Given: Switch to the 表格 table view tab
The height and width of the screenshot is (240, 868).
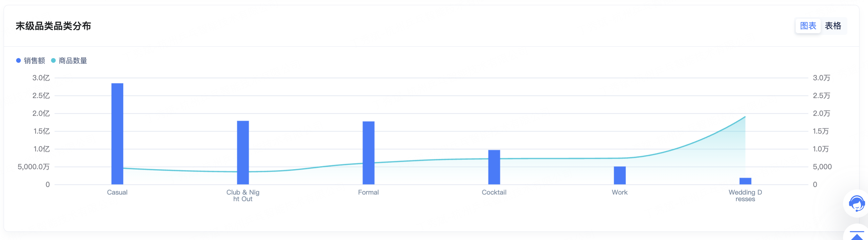Looking at the screenshot, I should click(833, 26).
